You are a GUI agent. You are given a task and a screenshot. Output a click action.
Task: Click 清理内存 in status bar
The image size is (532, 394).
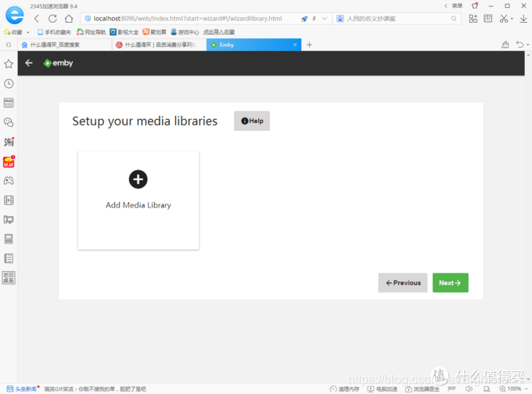(345, 389)
